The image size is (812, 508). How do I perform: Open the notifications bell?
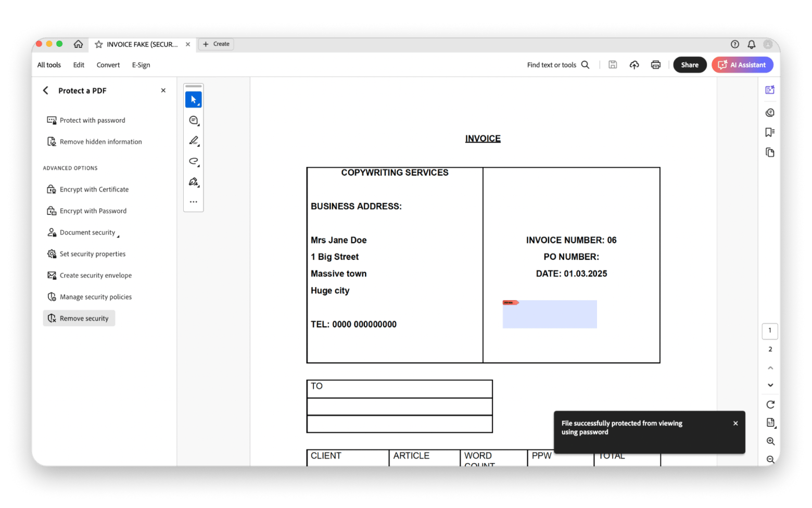pos(751,44)
